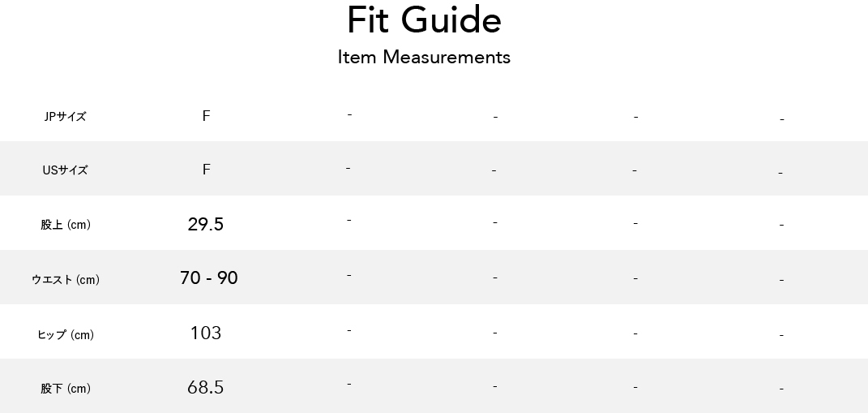Click the last dash in 股下 row
The height and width of the screenshot is (413, 868).
coord(781,389)
